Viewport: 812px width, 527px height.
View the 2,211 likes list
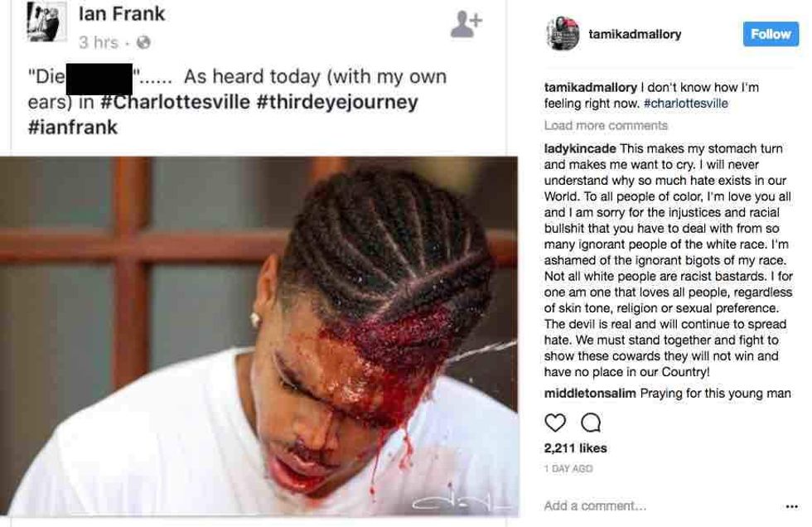point(575,448)
